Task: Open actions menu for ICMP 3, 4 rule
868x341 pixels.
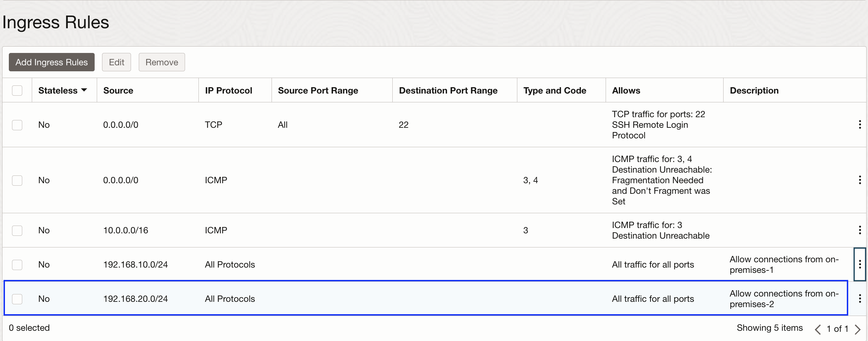Action: [860, 180]
